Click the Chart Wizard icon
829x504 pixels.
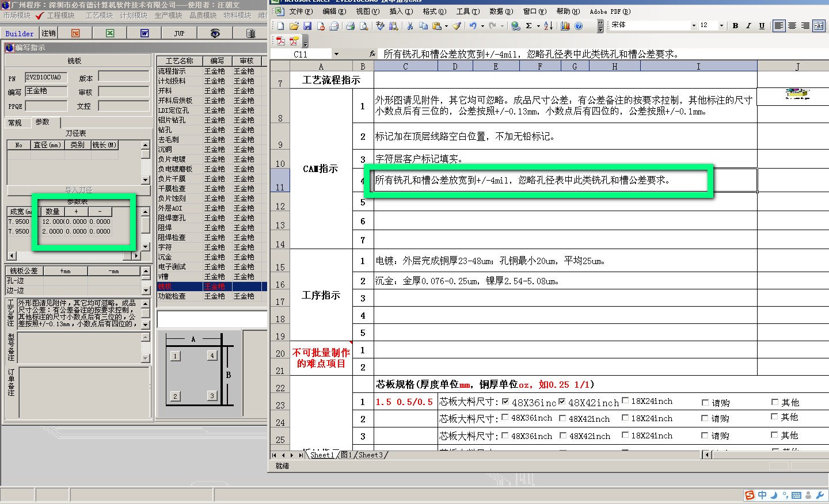(565, 26)
